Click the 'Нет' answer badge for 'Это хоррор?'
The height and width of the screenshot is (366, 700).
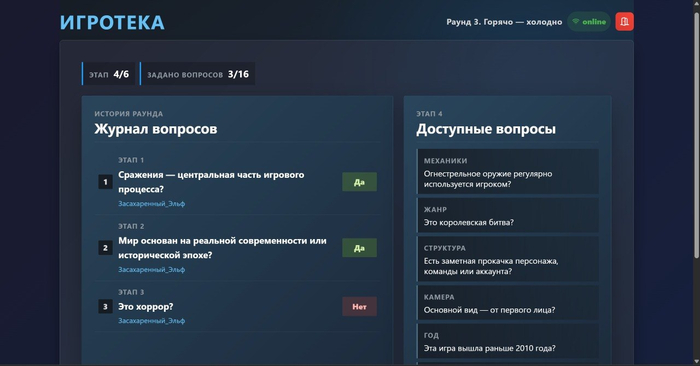click(359, 307)
